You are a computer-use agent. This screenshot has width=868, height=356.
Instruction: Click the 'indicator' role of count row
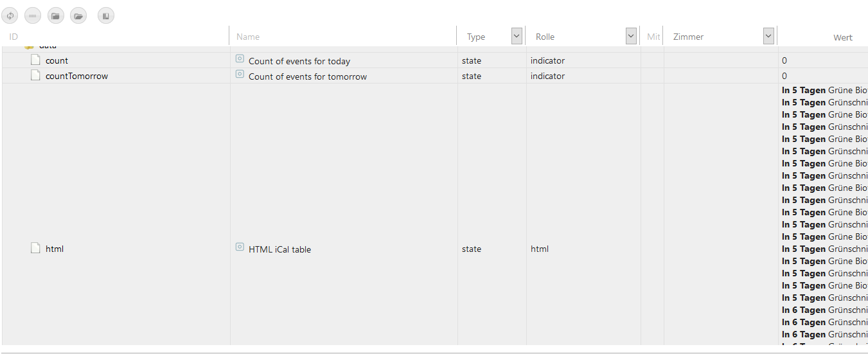pos(547,60)
